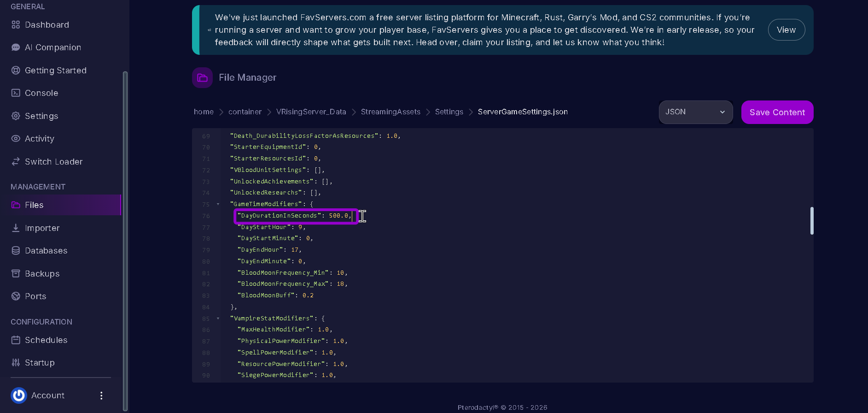The image size is (868, 413).
Task: Open the AI Companion chat icon
Action: pos(16,47)
